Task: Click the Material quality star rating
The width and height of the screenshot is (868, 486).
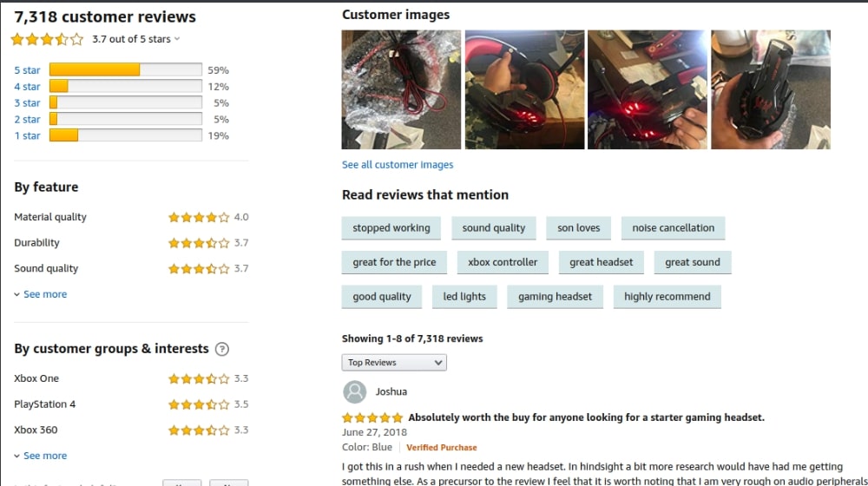Action: pyautogui.click(x=199, y=217)
